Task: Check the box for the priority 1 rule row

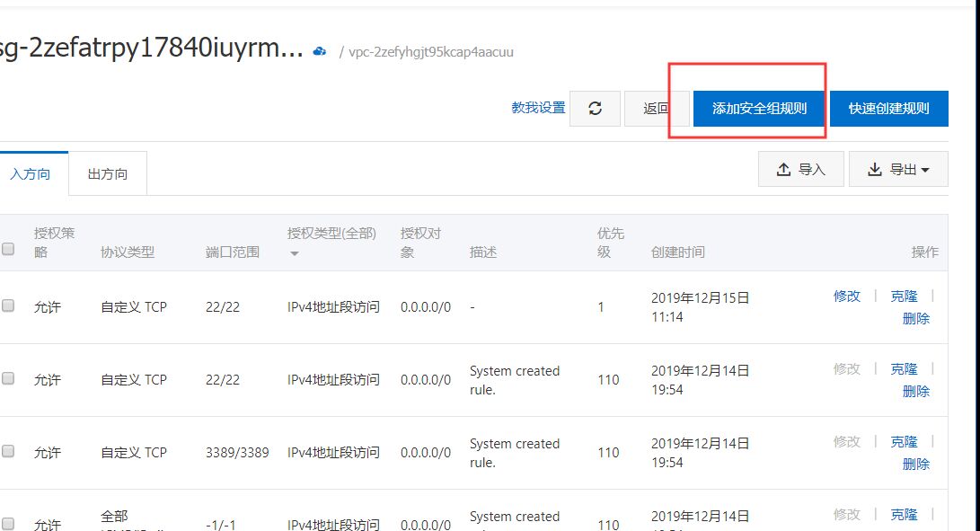Action: pyautogui.click(x=8, y=305)
